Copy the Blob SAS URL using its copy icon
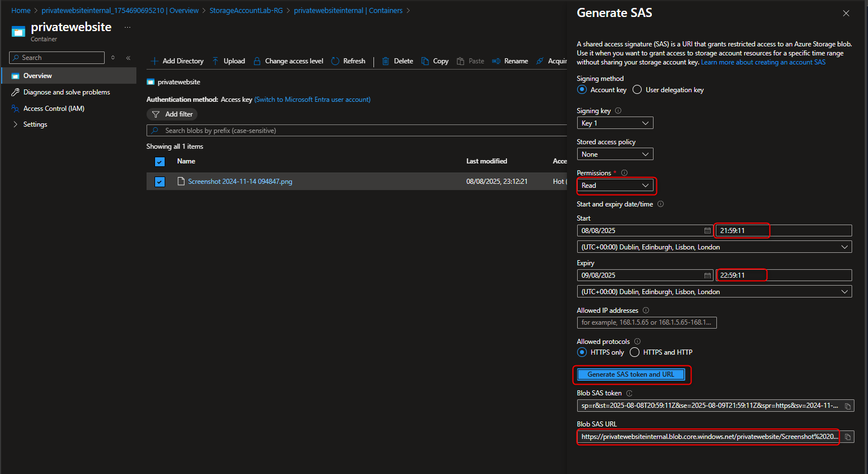Screen dimensions: 868x474 point(847,437)
